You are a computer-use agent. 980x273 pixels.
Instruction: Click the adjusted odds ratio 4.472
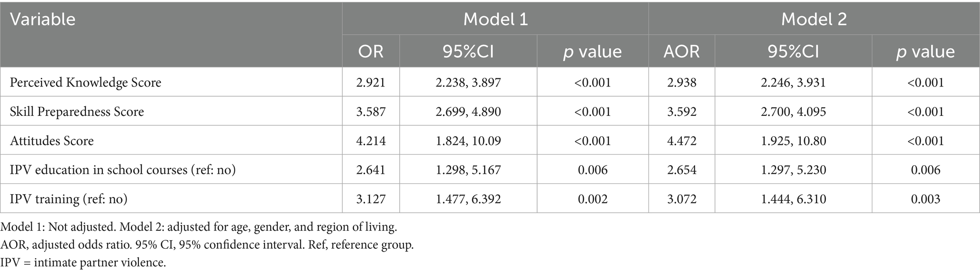pyautogui.click(x=681, y=141)
